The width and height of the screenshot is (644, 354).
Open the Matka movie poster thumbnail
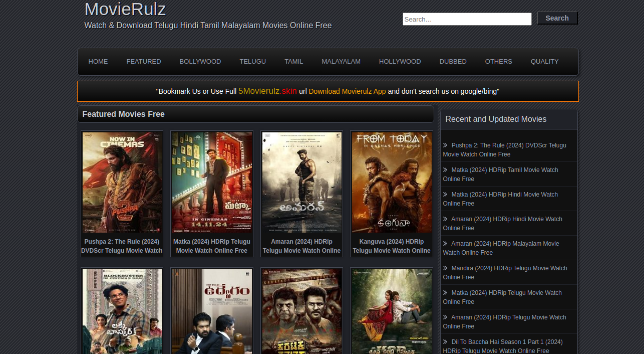(x=212, y=183)
